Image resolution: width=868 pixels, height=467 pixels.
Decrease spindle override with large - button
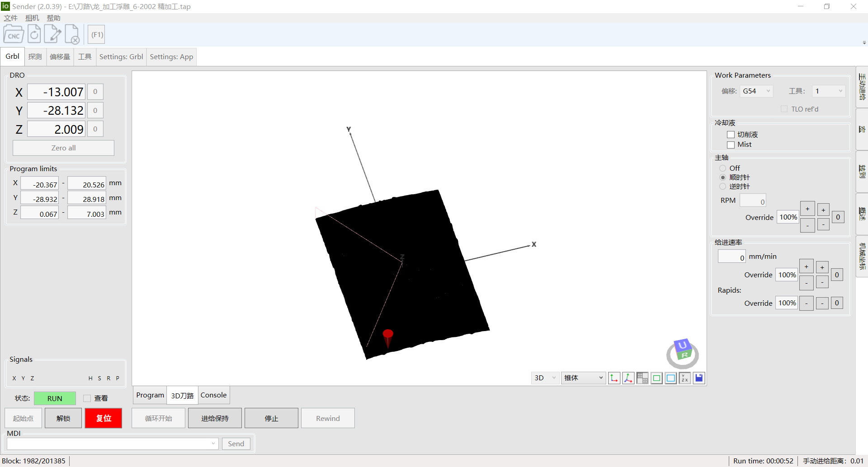pos(807,225)
